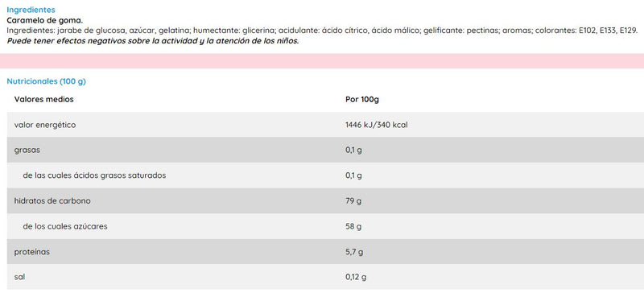Select the hidratos de carbono row
This screenshot has height=297, width=644.
tap(325, 201)
